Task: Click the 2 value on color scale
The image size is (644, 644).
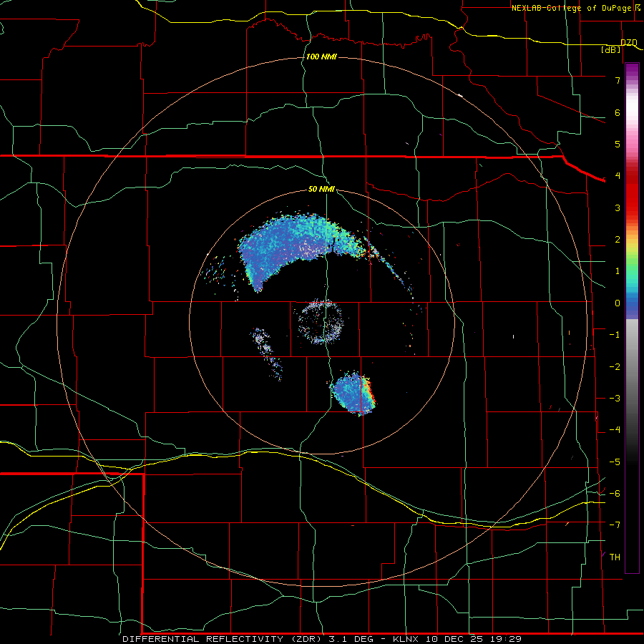Action: [x=618, y=240]
